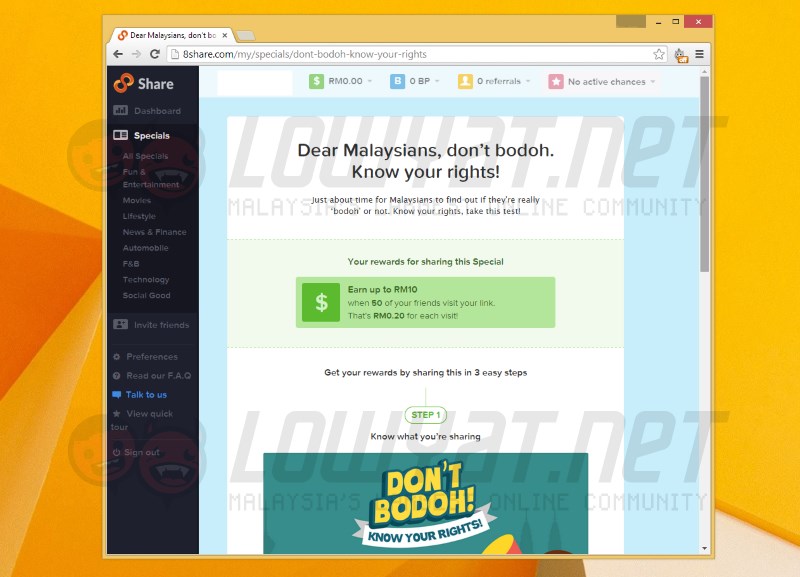Image resolution: width=800 pixels, height=577 pixels.
Task: Click the Don't Bodoh preview image
Action: point(425,503)
